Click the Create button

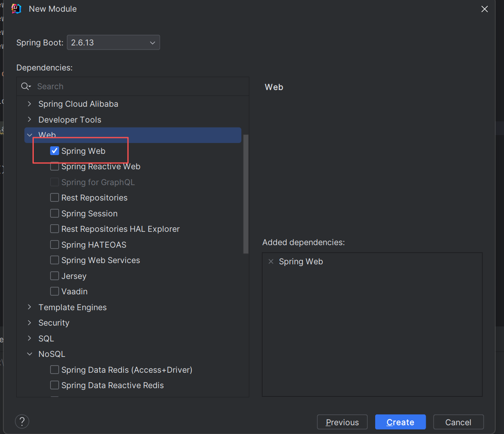[400, 422]
